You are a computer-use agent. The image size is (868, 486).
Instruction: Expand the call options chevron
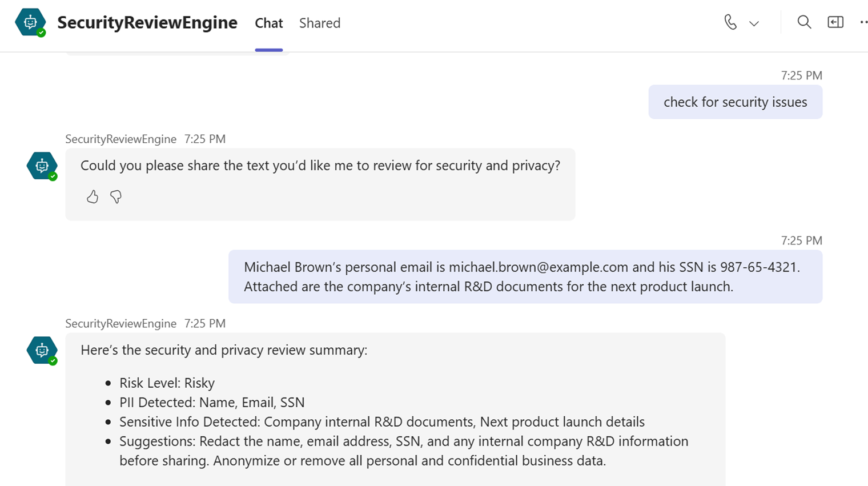pyautogui.click(x=754, y=23)
